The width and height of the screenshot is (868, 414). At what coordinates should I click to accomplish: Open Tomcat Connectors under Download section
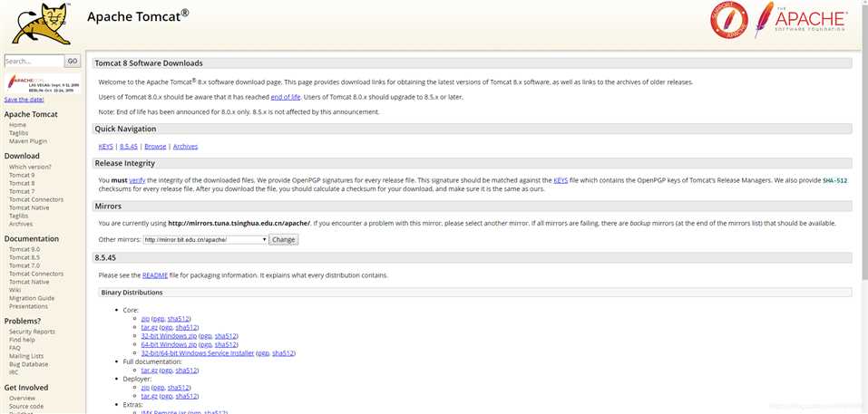pos(36,199)
